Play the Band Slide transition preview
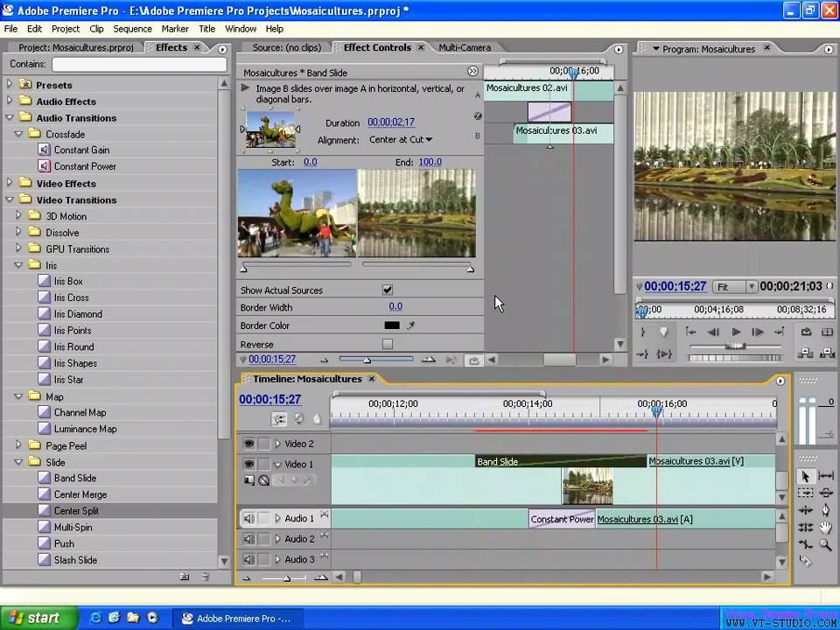840x630 pixels. coord(245,87)
